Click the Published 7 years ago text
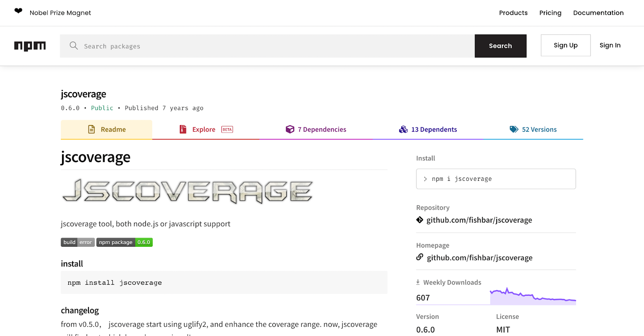 164,108
